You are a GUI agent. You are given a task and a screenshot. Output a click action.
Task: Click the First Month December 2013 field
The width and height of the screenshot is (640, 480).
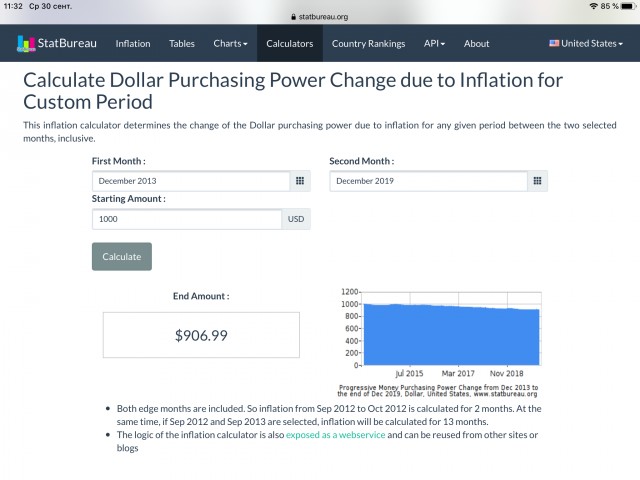(191, 181)
